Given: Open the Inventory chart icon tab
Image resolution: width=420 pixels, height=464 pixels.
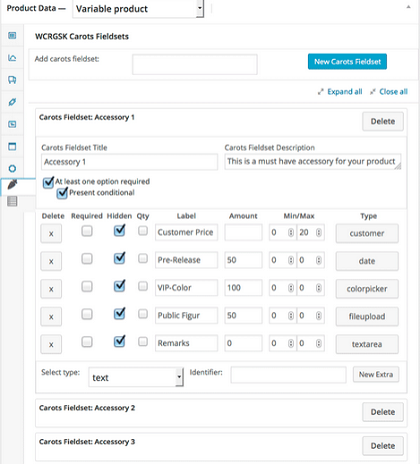Looking at the screenshot, I should [12, 58].
